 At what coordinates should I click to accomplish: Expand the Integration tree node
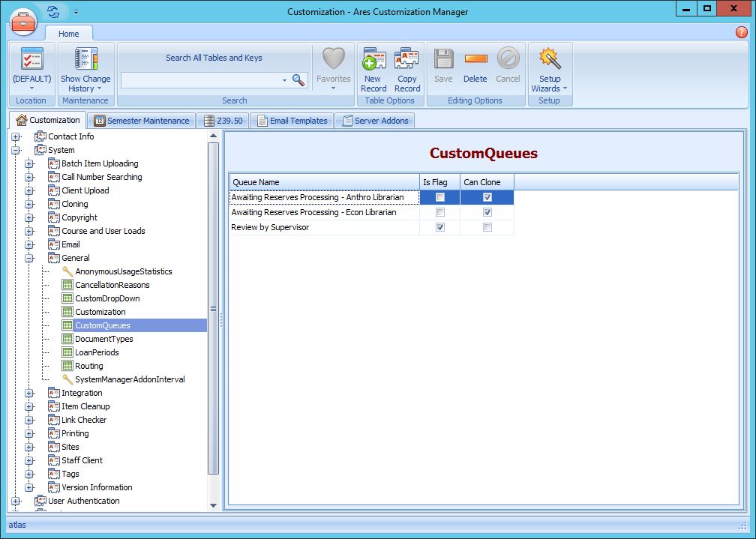[29, 393]
